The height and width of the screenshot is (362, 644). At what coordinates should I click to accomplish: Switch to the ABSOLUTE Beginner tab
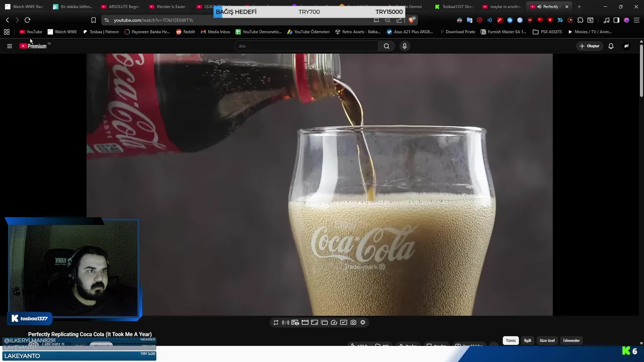[x=121, y=7]
